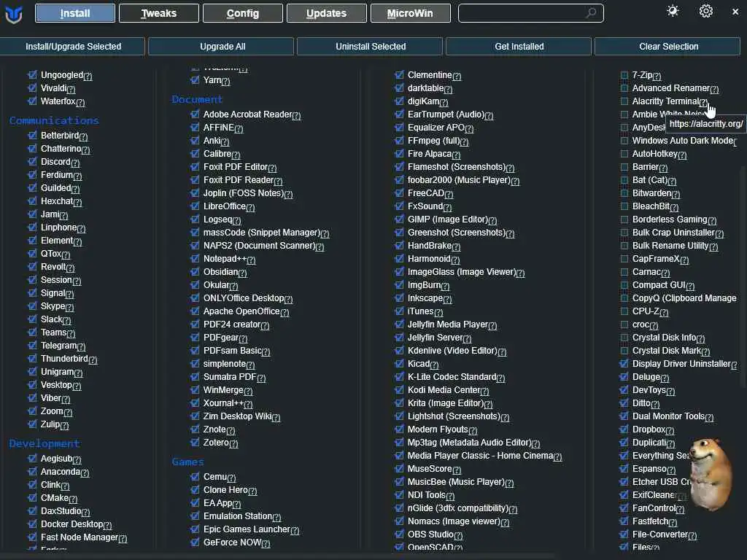Open the Cemu info (?) link

(x=231, y=478)
